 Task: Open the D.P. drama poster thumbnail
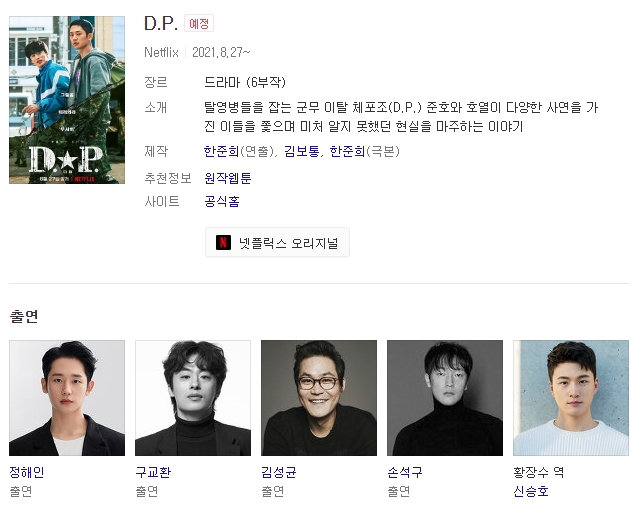pos(67,100)
